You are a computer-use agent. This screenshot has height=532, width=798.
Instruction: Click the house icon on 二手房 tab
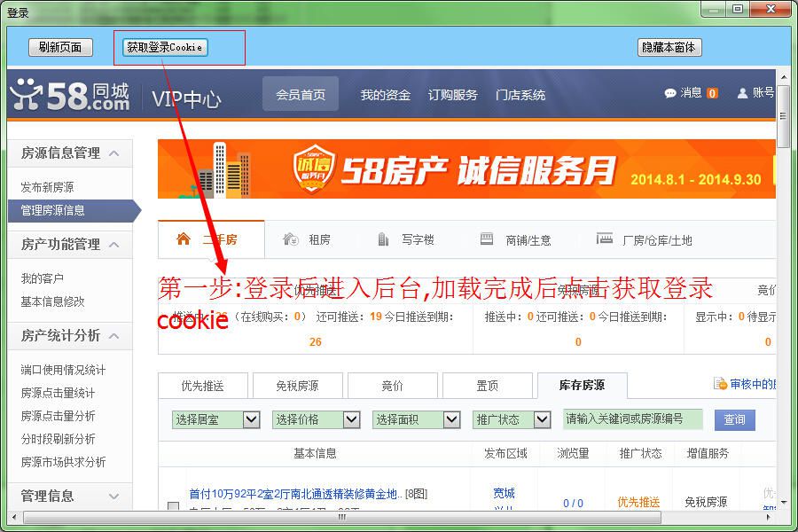(x=184, y=239)
